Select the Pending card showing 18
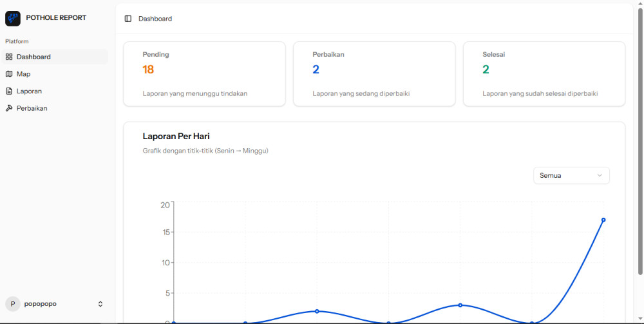 coord(204,73)
